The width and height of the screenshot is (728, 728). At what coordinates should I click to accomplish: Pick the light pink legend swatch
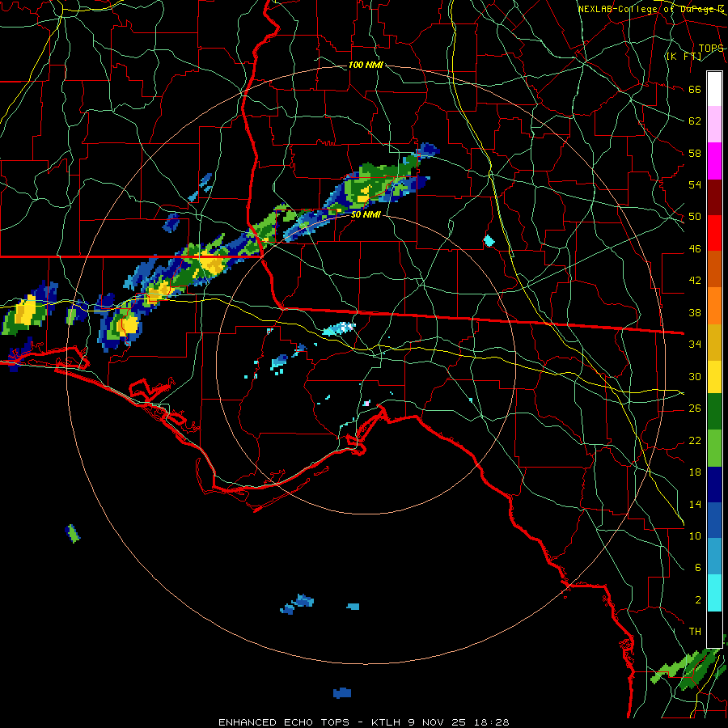714,125
